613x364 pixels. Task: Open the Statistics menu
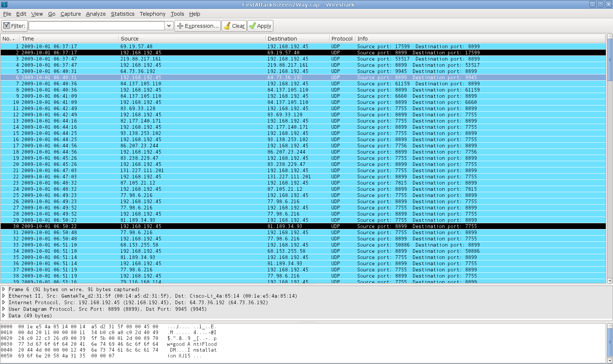point(123,14)
